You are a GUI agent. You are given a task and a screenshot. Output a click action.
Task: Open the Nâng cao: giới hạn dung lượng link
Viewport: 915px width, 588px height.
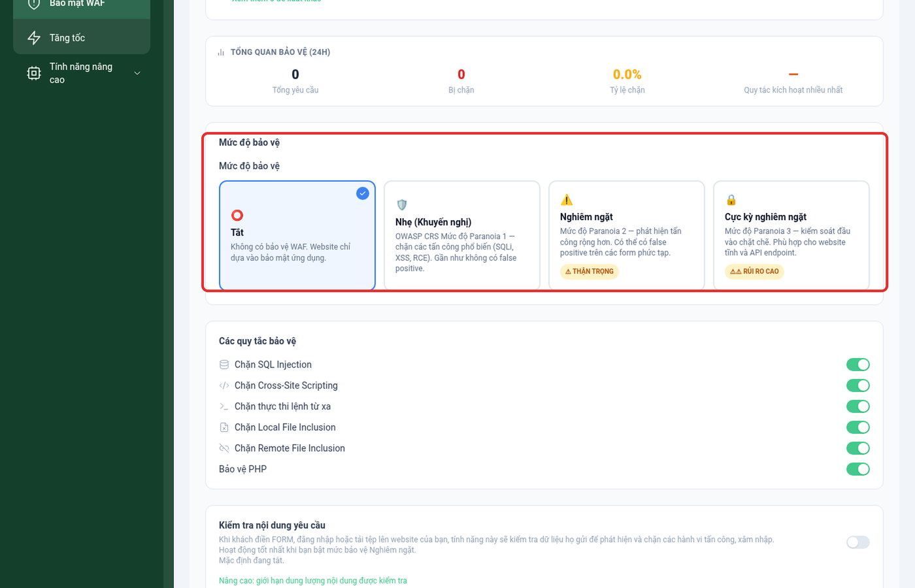tap(313, 581)
